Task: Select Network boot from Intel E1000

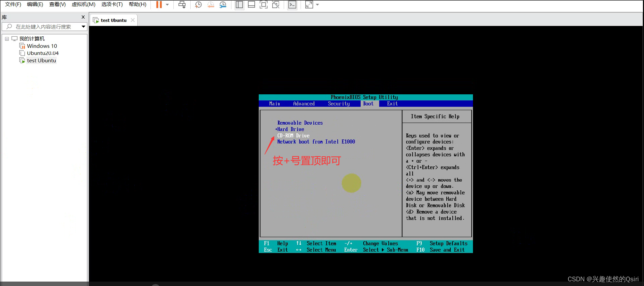Action: [x=316, y=142]
